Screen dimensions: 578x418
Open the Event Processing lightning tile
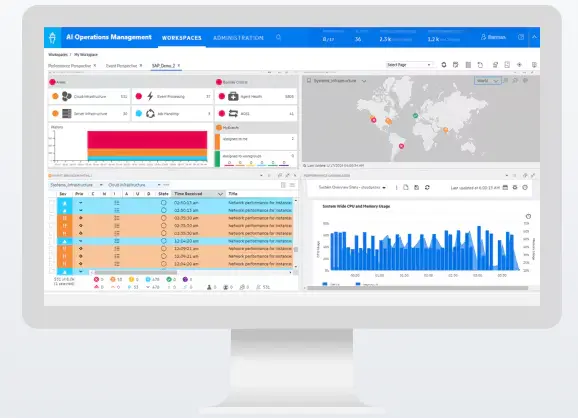(173, 97)
